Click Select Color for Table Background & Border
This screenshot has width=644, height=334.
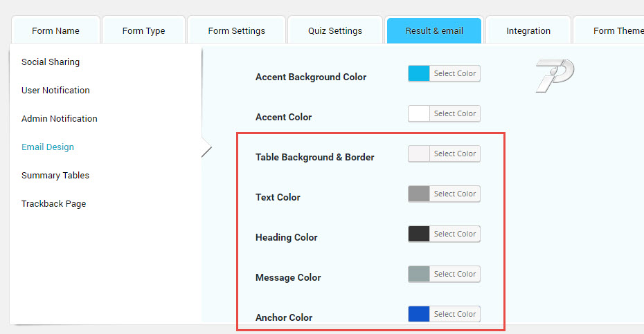[454, 154]
